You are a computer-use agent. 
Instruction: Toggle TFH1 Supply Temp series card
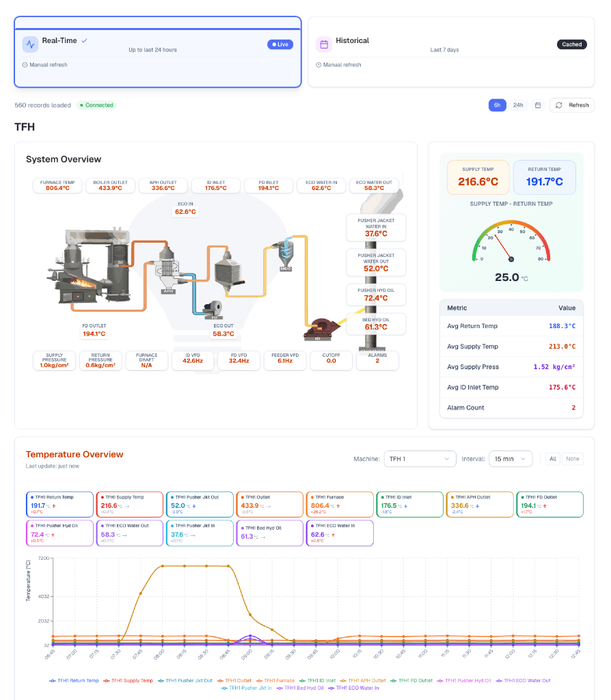(130, 504)
